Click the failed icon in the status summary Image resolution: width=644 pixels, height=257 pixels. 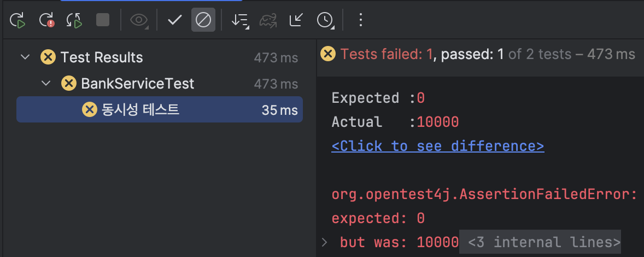(328, 54)
